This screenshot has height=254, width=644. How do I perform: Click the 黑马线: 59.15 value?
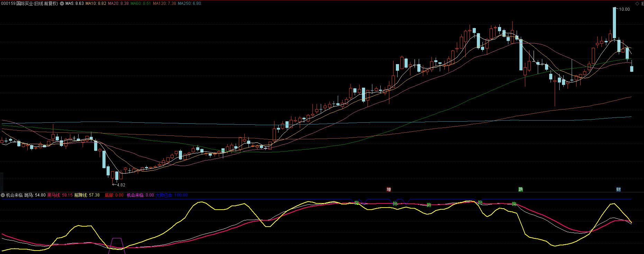(x=60, y=195)
